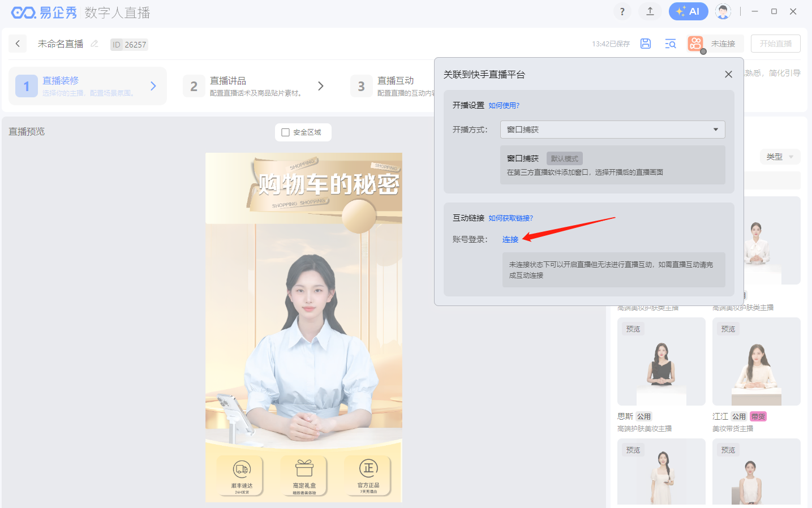The image size is (812, 508).
Task: Open the 类型 filter dropdown
Action: (780, 157)
